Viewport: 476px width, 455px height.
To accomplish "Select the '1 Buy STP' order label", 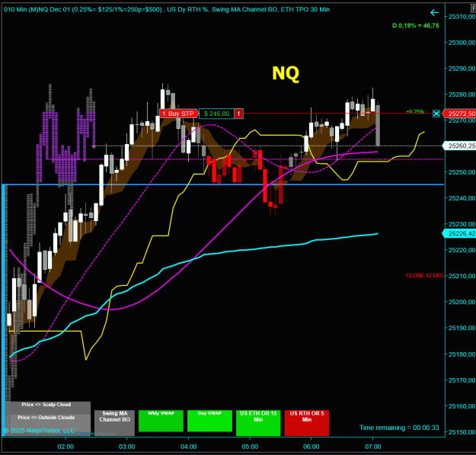I will 179,114.
